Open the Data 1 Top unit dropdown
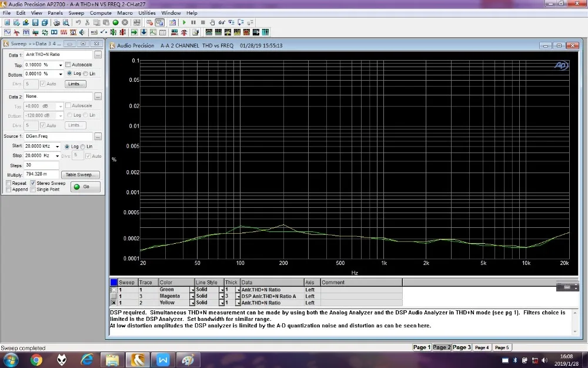588x368 pixels. (61, 65)
